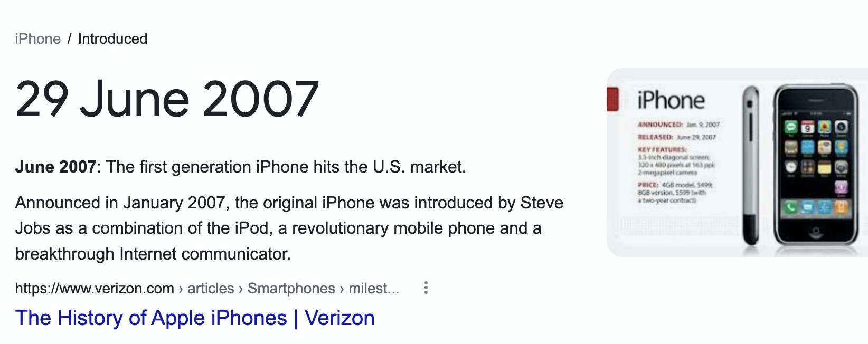This screenshot has height=344, width=868.
Task: Click the sunflower Photos icon on iPhone screen
Action: (x=824, y=128)
